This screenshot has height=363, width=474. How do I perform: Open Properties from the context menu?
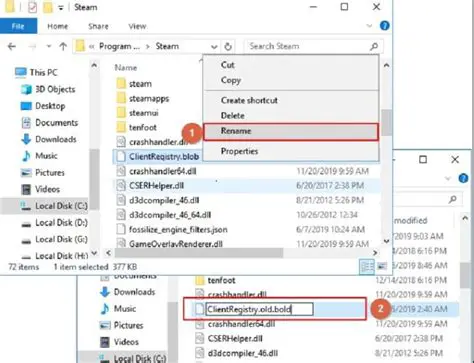tap(239, 151)
